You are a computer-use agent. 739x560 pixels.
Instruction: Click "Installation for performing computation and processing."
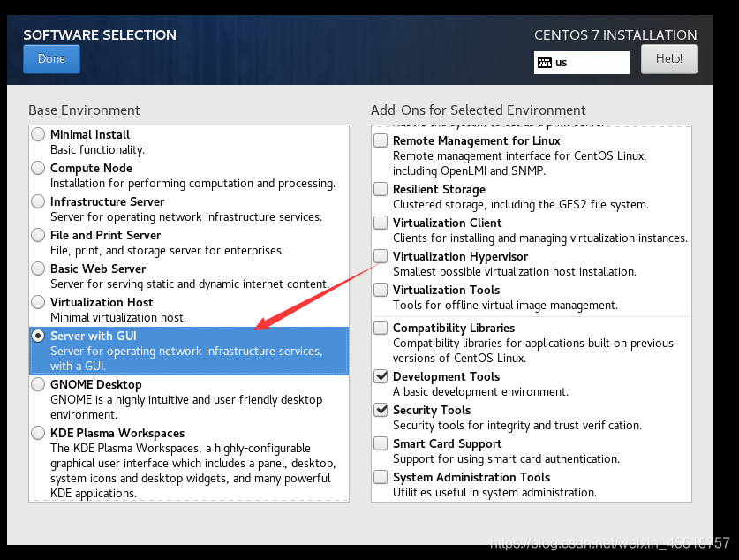(192, 184)
